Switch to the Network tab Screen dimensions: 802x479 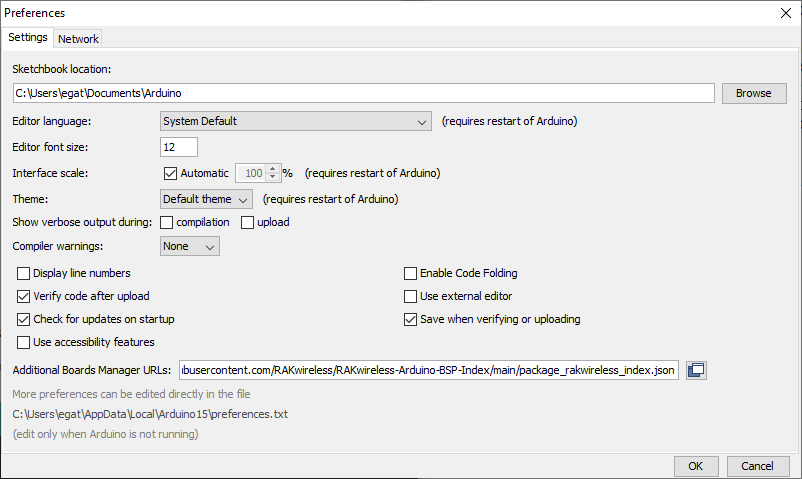click(x=78, y=39)
